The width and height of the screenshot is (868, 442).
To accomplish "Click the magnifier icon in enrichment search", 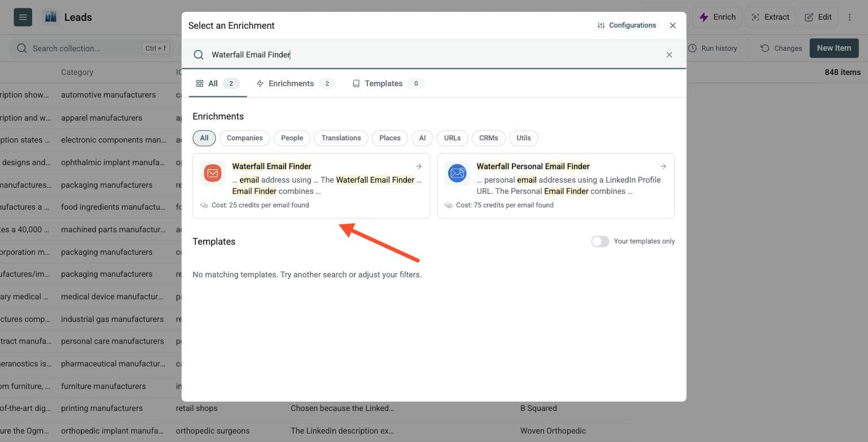I will tap(199, 55).
